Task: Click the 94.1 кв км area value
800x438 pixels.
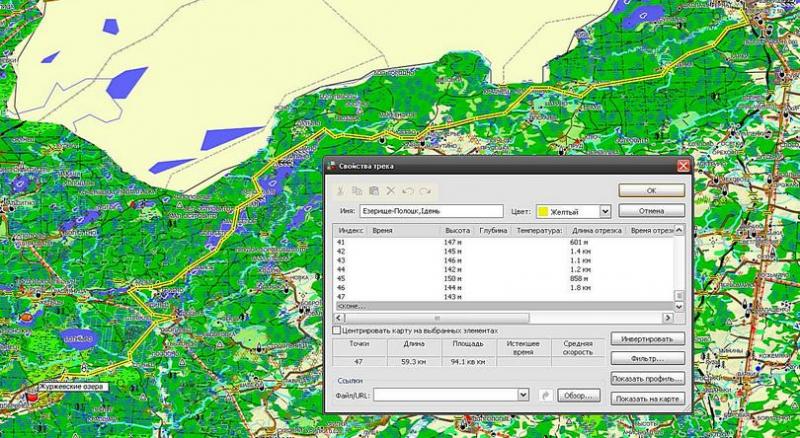Action: 468,361
